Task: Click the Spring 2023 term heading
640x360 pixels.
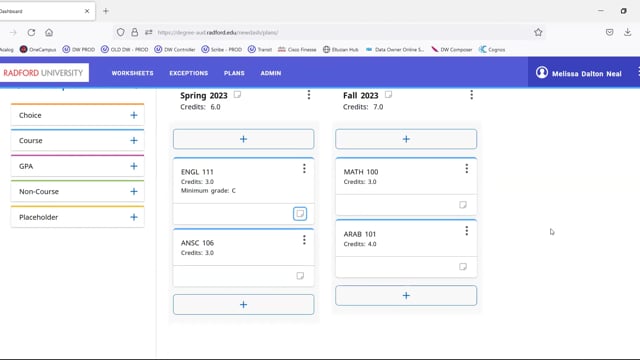Action: pos(204,96)
